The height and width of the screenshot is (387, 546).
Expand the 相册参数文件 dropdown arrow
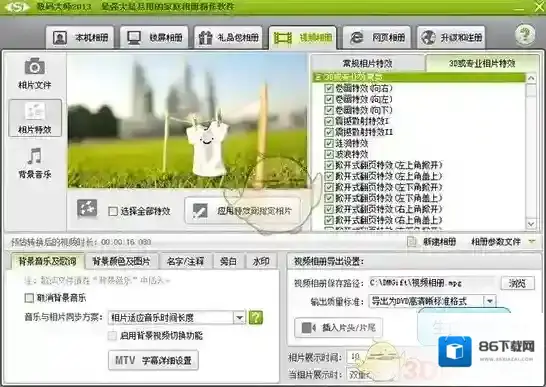pos(532,241)
